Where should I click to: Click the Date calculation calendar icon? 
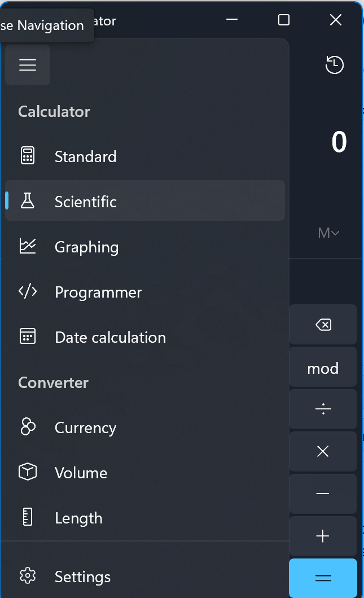28,337
